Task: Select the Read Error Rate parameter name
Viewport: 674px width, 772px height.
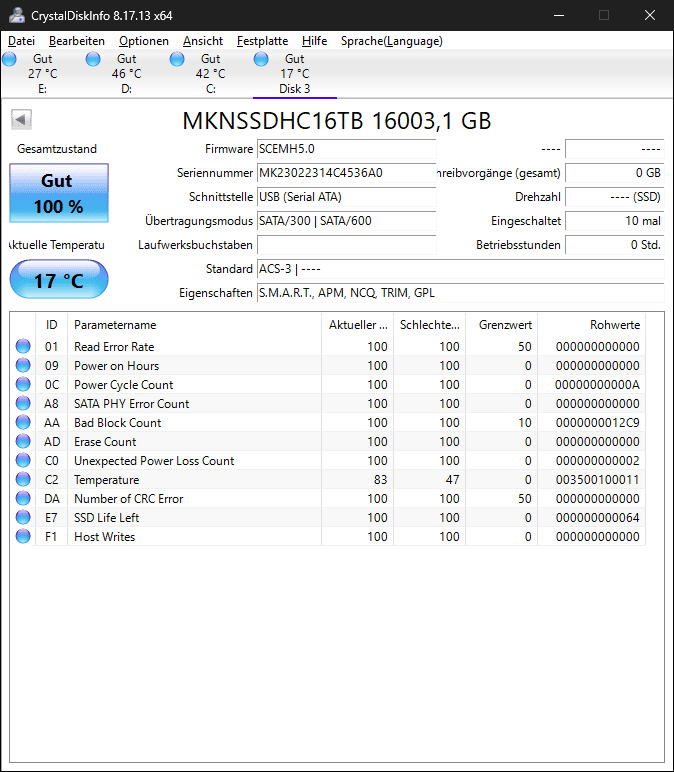Action: pyautogui.click(x=114, y=347)
